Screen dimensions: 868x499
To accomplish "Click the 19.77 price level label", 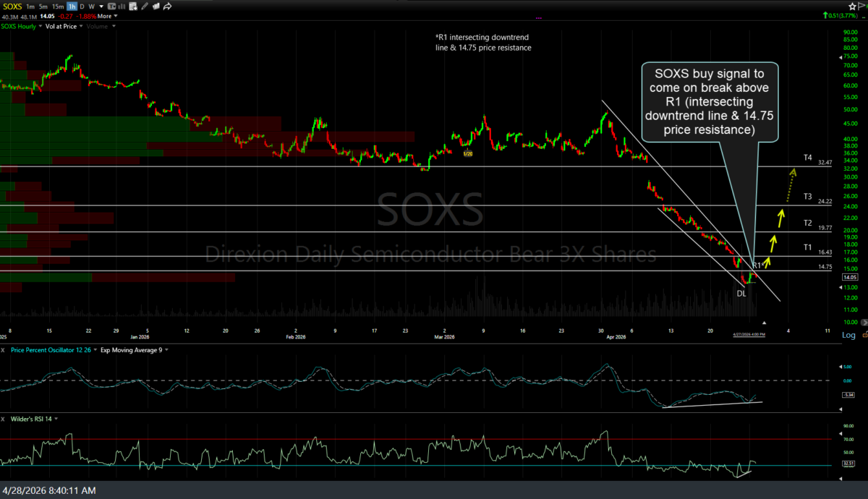I will (825, 228).
